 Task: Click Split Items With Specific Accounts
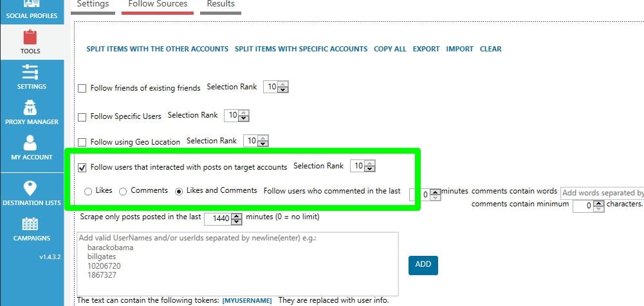(301, 49)
